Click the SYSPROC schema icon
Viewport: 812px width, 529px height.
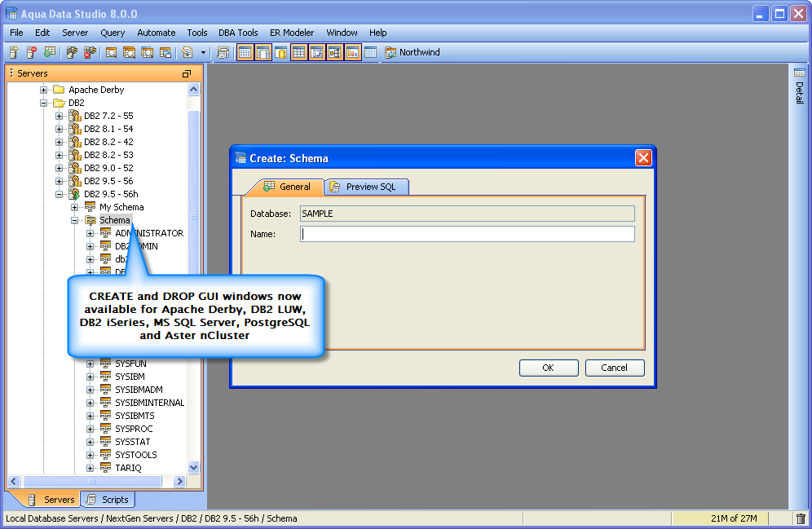coord(106,429)
